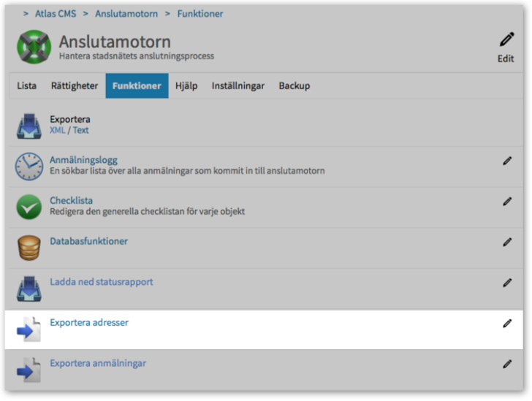Click the Databasfunktioner database cylinder icon
This screenshot has width=532, height=401.
click(x=29, y=248)
